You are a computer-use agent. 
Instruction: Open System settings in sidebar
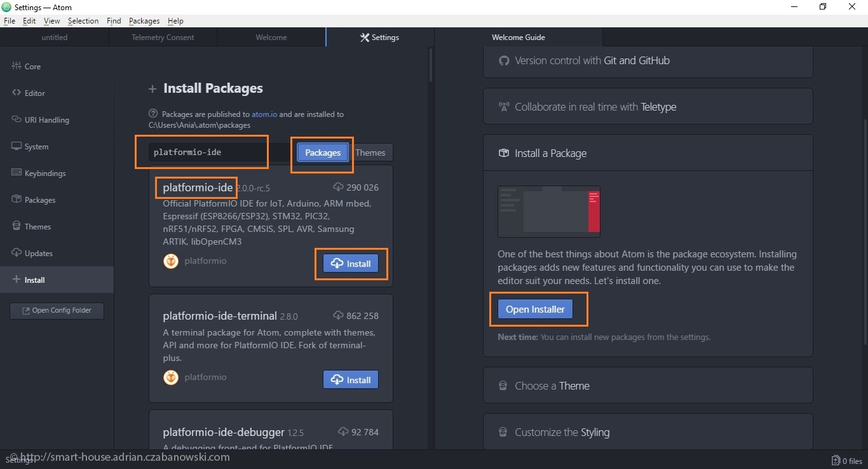tap(57, 146)
